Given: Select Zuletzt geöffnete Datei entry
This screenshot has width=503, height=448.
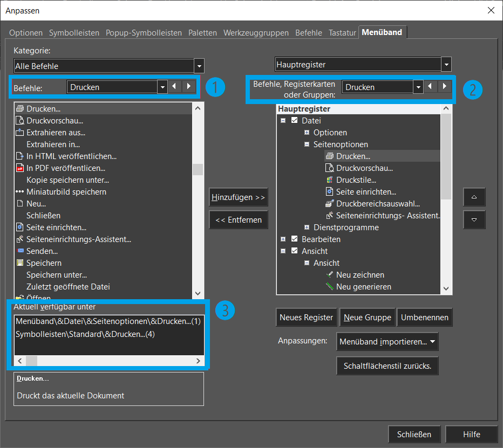Looking at the screenshot, I should tap(68, 286).
